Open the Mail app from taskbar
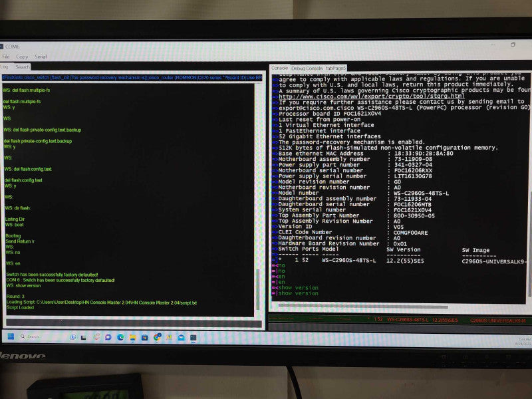The image size is (532, 399). [x=181, y=337]
